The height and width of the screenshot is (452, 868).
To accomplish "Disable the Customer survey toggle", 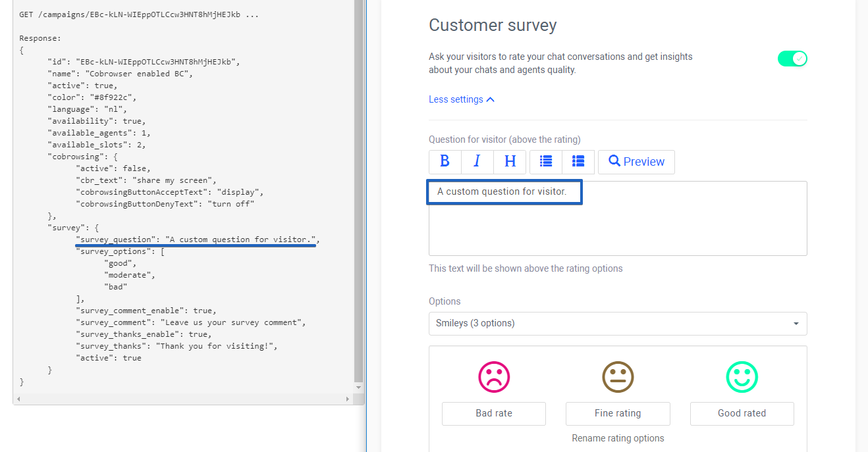I will pos(792,58).
